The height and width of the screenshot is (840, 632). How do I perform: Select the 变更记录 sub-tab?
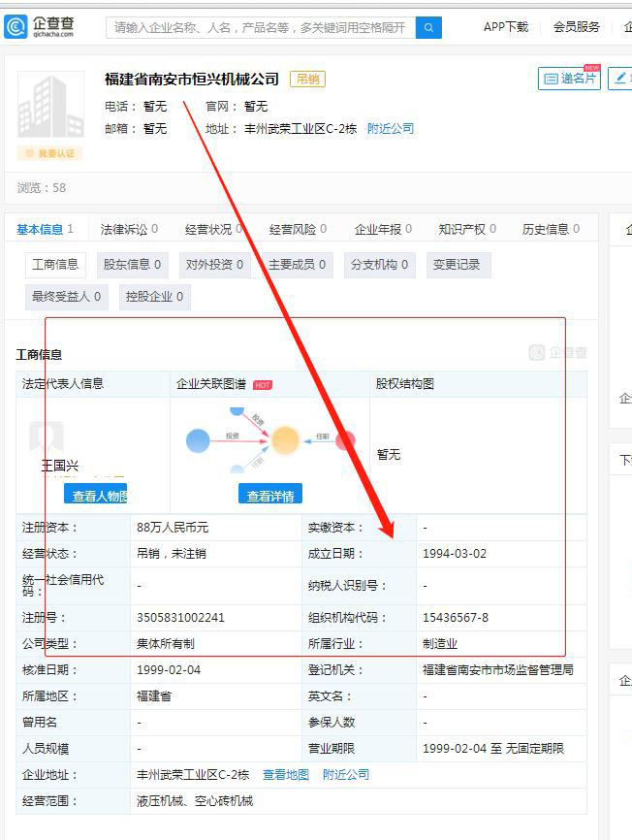(456, 265)
